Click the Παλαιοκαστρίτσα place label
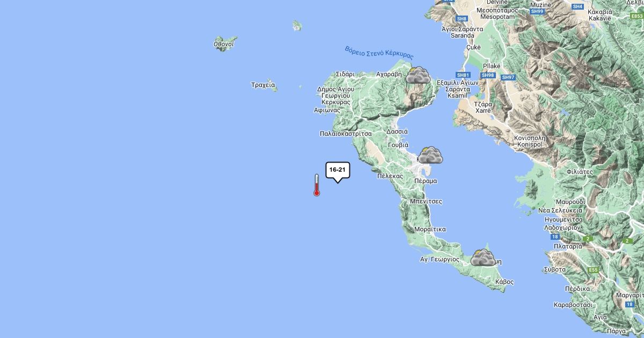 point(346,134)
